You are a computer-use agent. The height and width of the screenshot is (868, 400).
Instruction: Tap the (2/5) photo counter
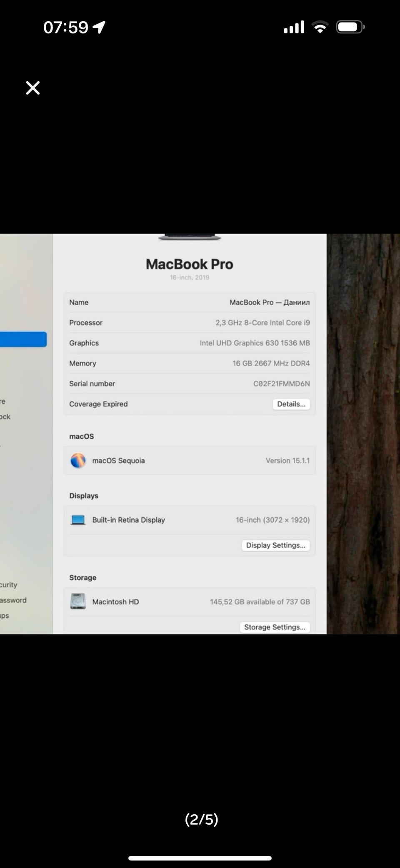click(x=202, y=819)
